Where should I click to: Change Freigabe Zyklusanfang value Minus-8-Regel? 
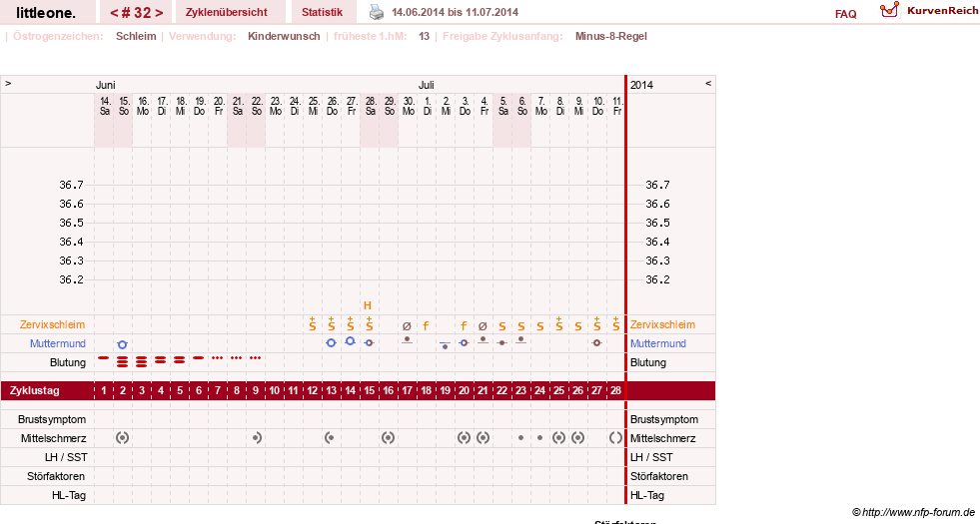(610, 36)
